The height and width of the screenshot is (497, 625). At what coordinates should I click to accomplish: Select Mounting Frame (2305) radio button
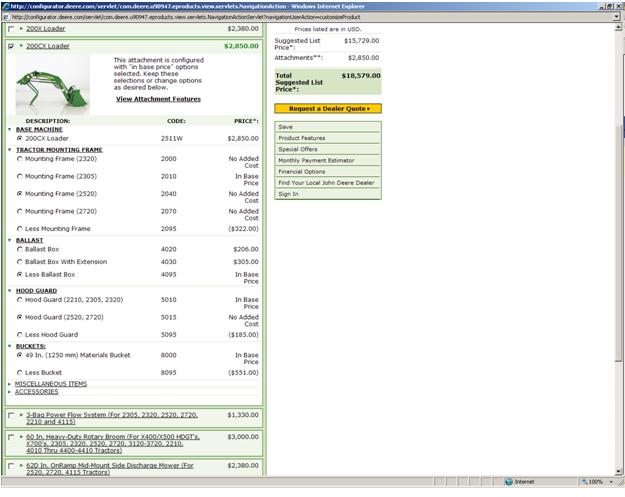click(20, 177)
